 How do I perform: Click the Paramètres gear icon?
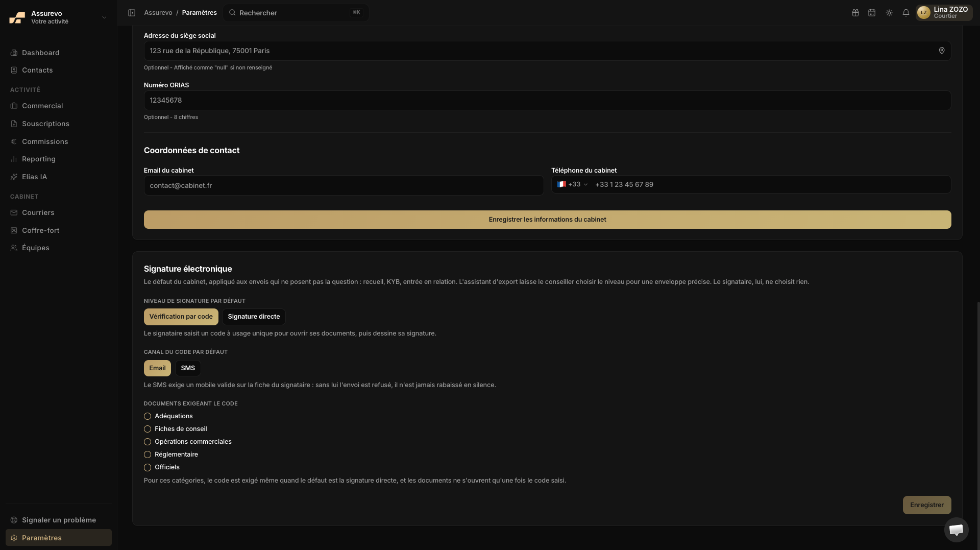click(x=14, y=538)
